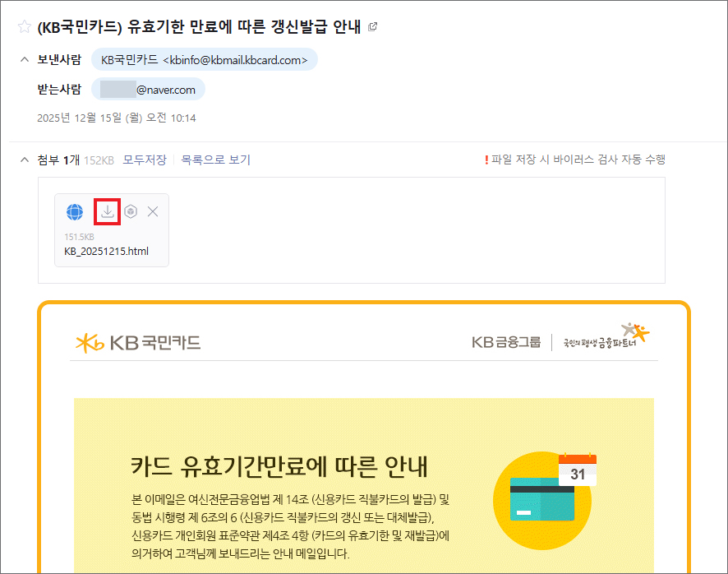Click the @naver.com recipient chip
728x574 pixels.
point(148,90)
